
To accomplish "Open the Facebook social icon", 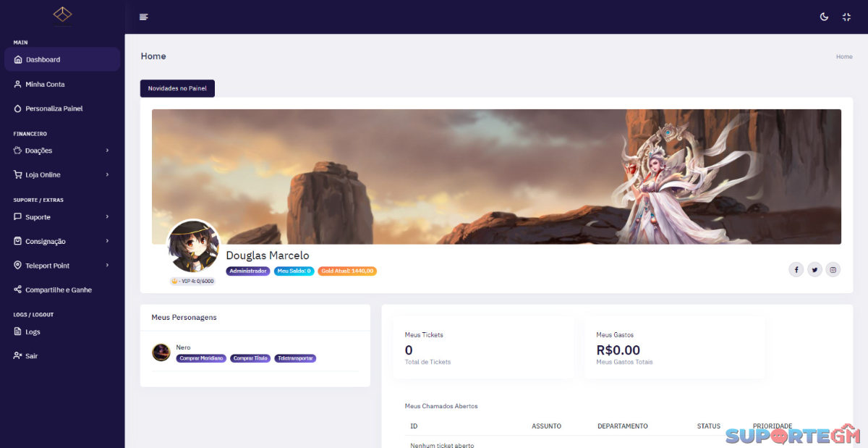I will [796, 270].
